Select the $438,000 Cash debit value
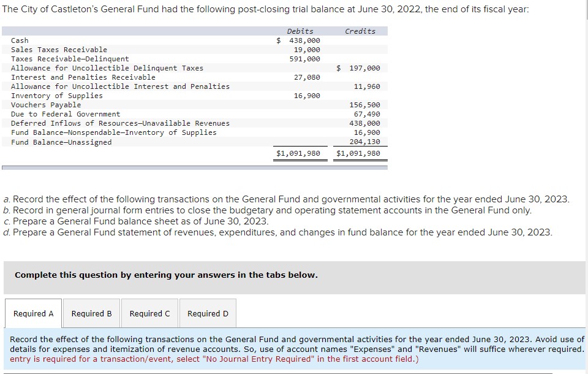The image size is (588, 374). (298, 40)
